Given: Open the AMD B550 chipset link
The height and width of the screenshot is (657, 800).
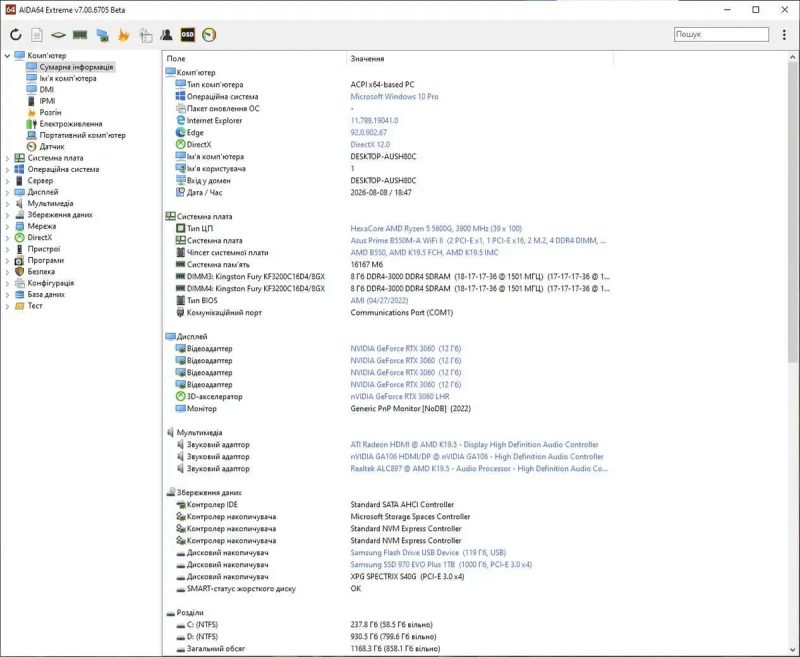Looking at the screenshot, I should tap(424, 252).
